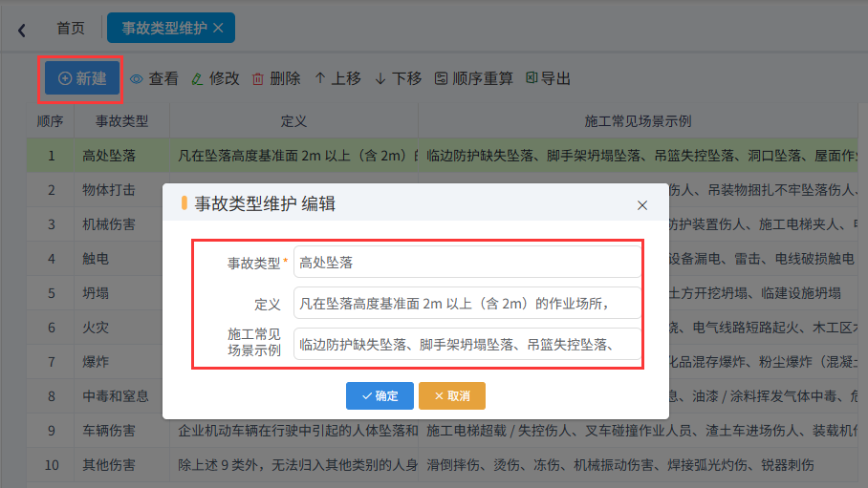Click the 修改 pencil icon

[x=197, y=79]
